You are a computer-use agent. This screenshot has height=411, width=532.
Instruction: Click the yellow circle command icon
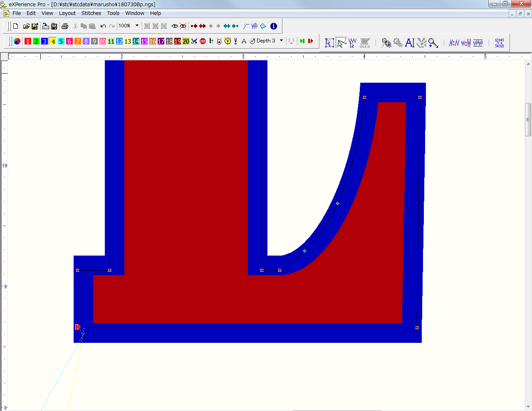pos(228,41)
